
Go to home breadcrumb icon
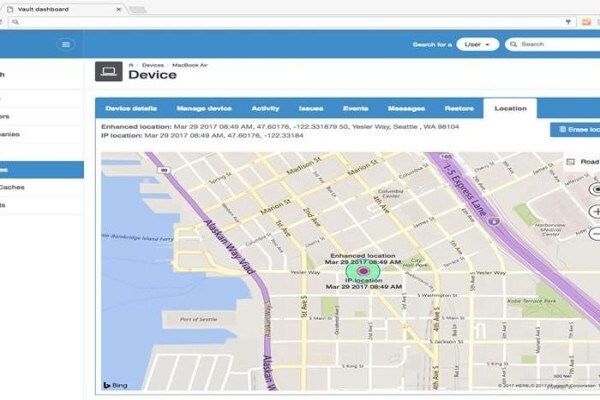coord(131,65)
